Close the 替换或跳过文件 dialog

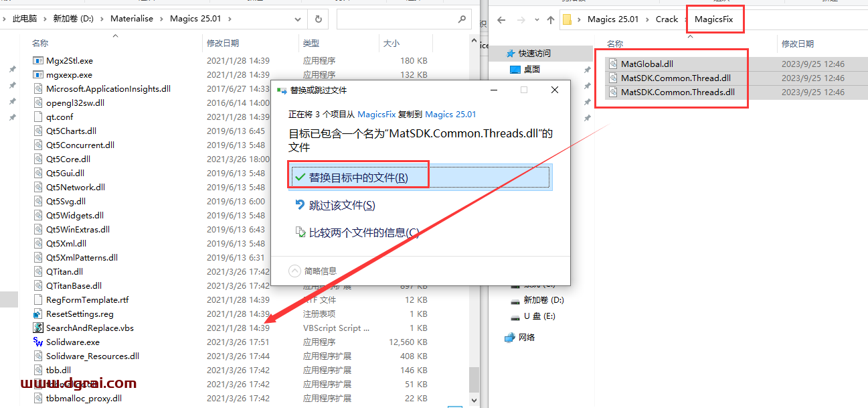point(554,90)
